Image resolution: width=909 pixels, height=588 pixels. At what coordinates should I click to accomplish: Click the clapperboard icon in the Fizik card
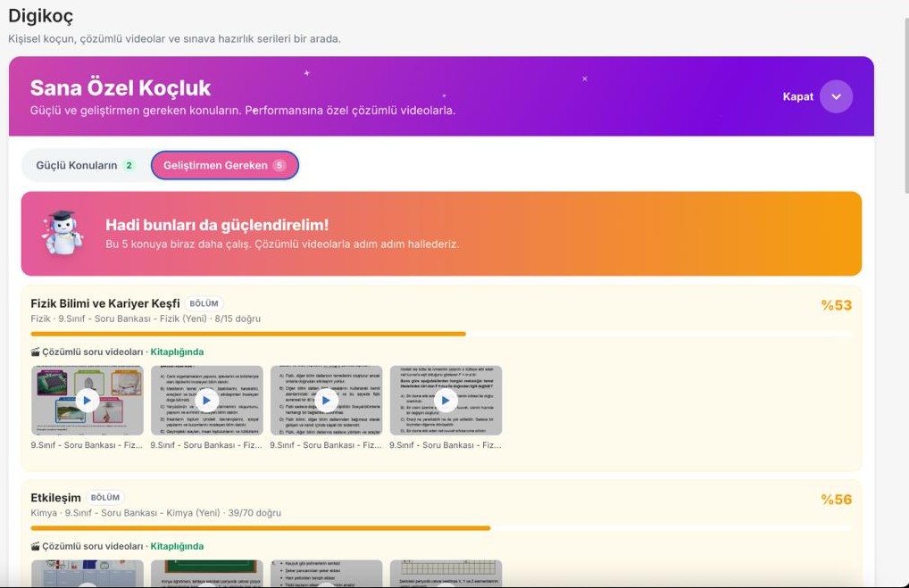pos(36,352)
